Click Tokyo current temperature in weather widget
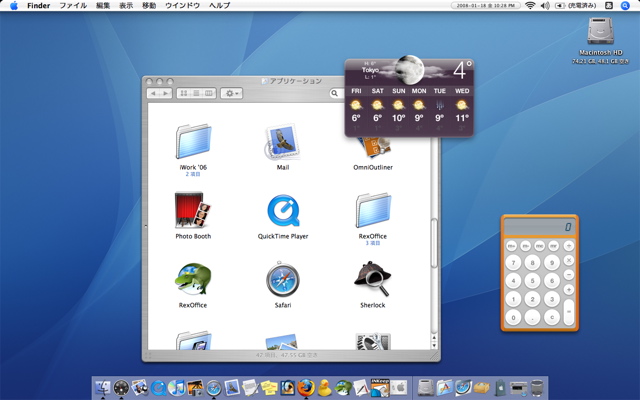The width and height of the screenshot is (640, 400). [462, 70]
